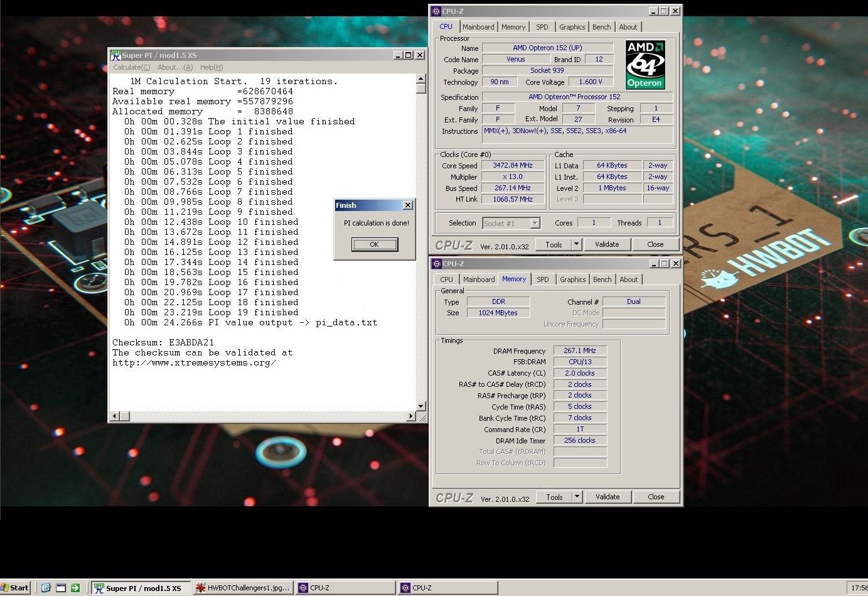The height and width of the screenshot is (596, 868).
Task: Click the CAS# Latency 2.0 clocks value
Action: (x=580, y=373)
